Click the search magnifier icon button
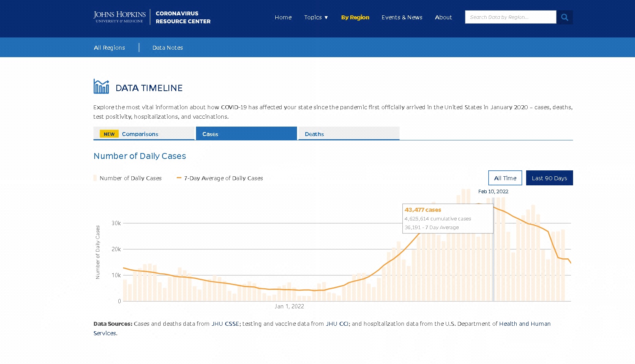This screenshot has height=364, width=635. [564, 17]
